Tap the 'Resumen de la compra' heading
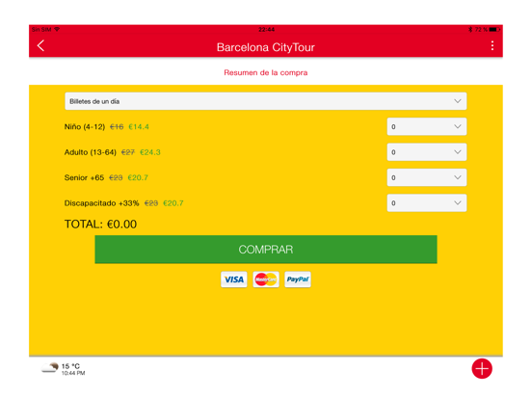The height and width of the screenshot is (399, 532). tap(266, 72)
